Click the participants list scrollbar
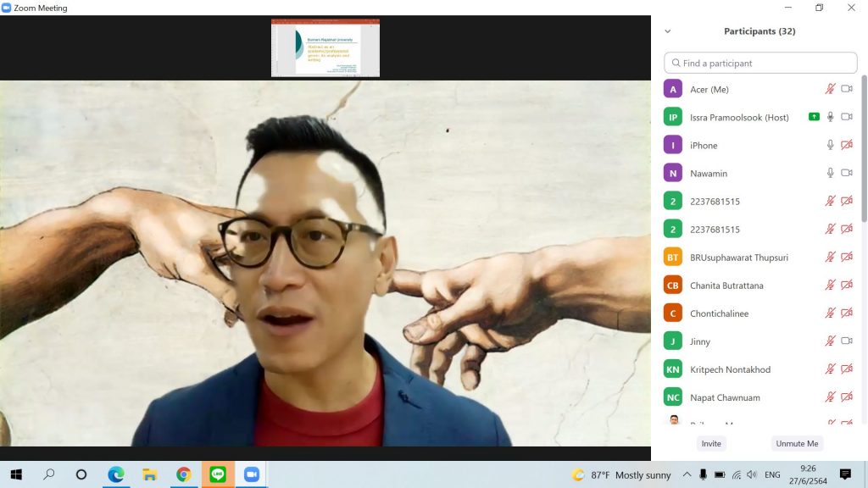868x488 pixels. pyautogui.click(x=864, y=149)
